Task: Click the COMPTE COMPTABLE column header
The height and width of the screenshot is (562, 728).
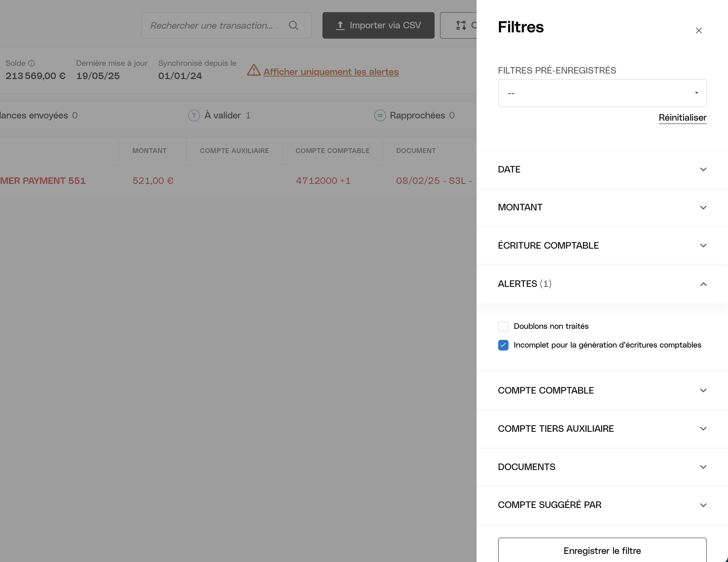Action: coord(332,151)
